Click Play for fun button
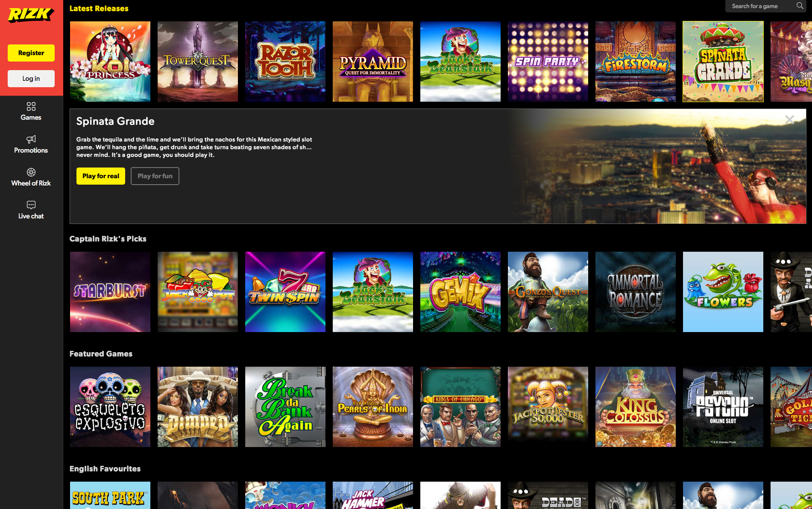 tap(155, 176)
